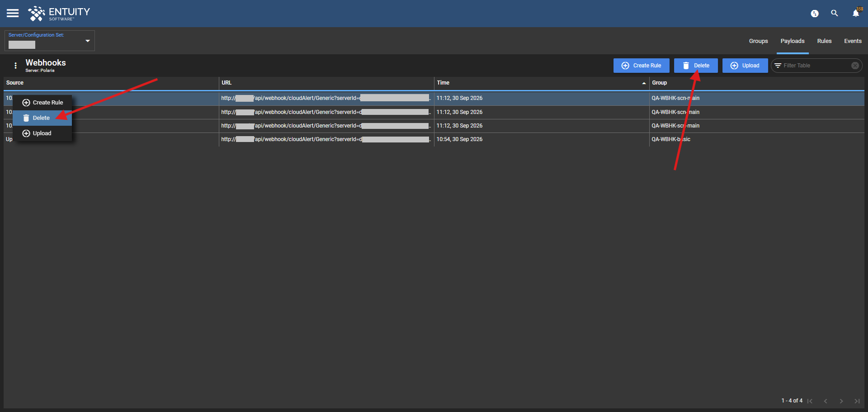The height and width of the screenshot is (412, 868).
Task: Go to the previous page arrow
Action: click(x=826, y=401)
